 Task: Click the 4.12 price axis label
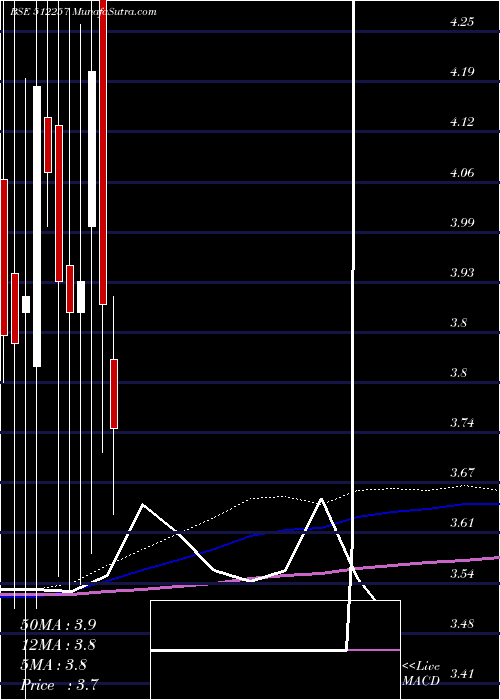click(462, 122)
